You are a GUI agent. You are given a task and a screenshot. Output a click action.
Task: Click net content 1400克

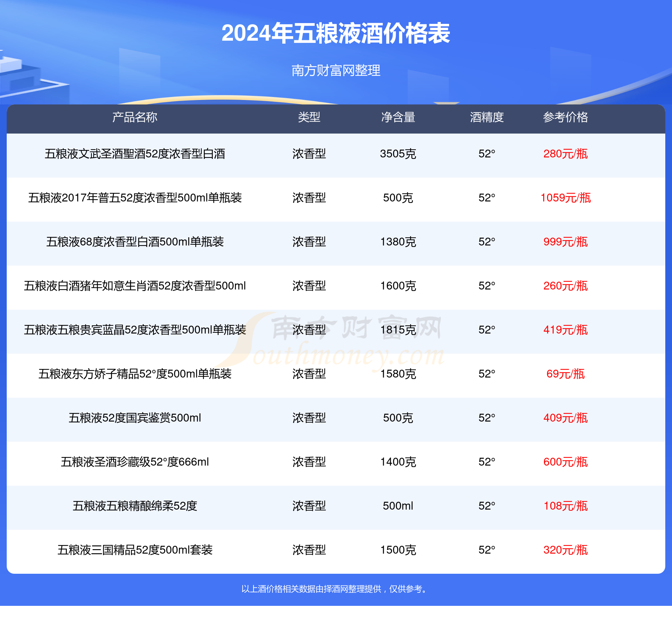[398, 462]
